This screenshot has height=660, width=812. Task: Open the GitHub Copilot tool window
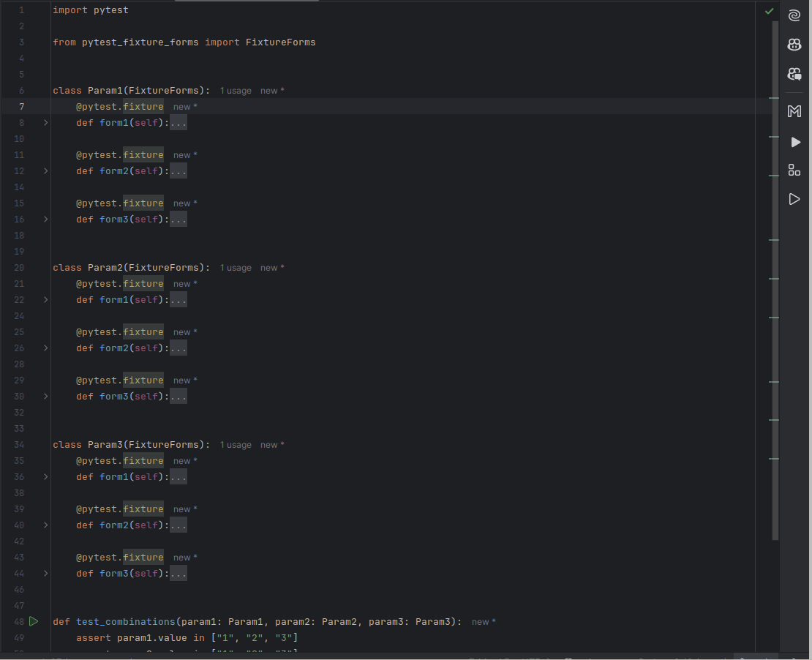pos(794,45)
